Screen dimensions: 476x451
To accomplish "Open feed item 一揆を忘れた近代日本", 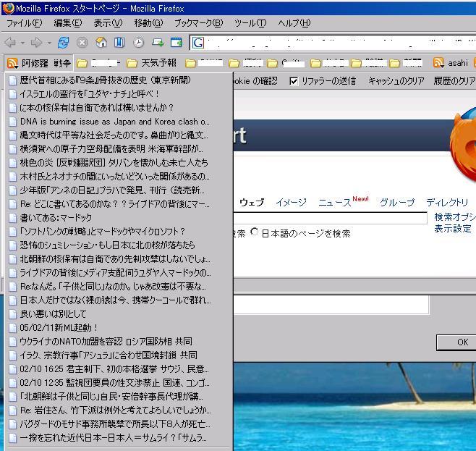I will [119, 438].
